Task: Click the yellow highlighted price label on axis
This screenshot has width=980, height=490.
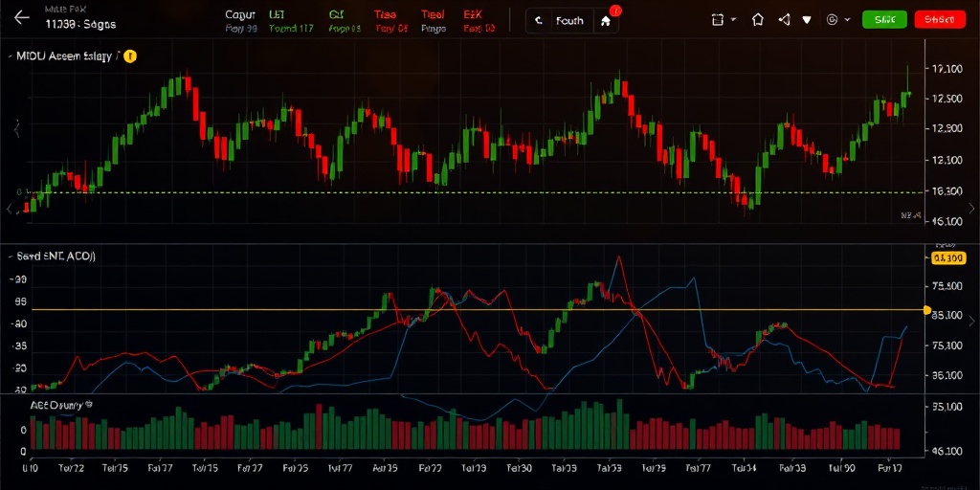Action: coord(947,257)
